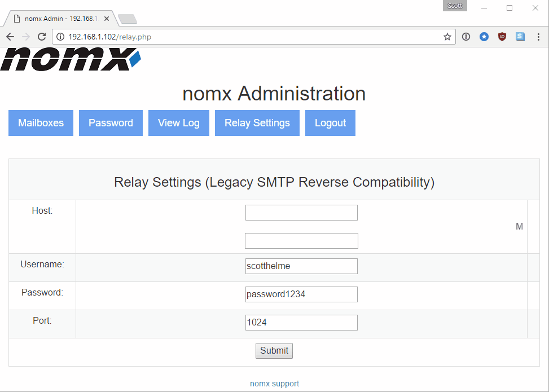
Task: Click the Username: label
Action: (42, 265)
